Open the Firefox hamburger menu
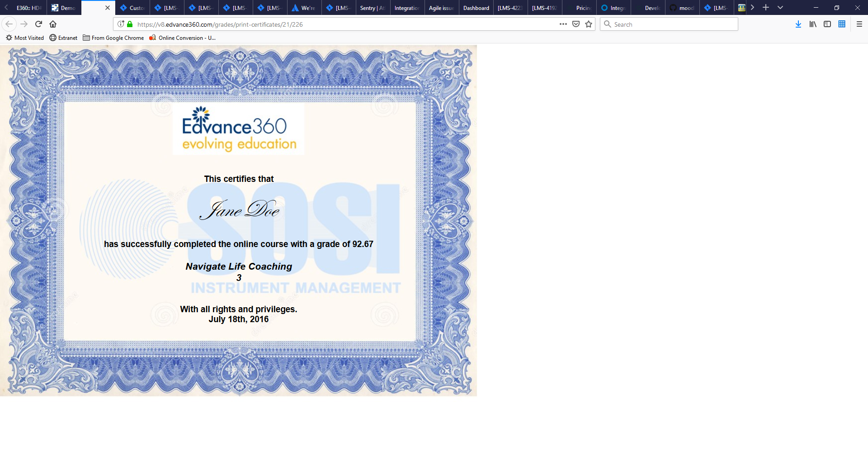 [859, 24]
